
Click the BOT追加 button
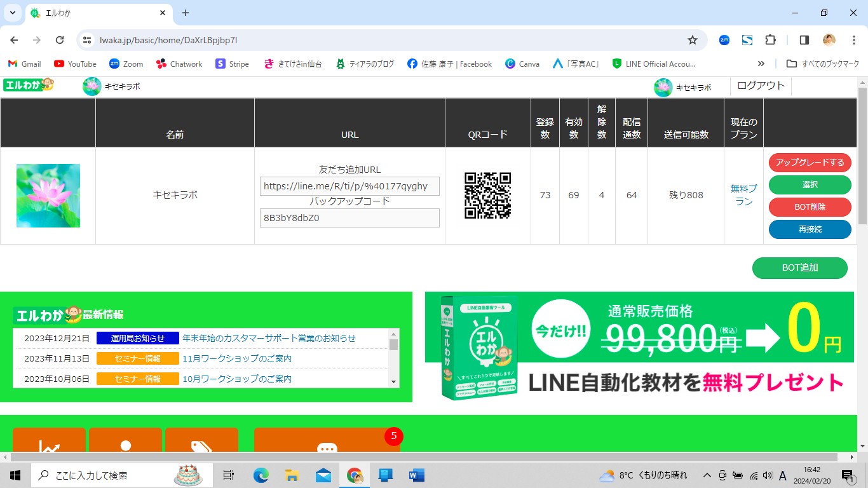[x=799, y=268]
